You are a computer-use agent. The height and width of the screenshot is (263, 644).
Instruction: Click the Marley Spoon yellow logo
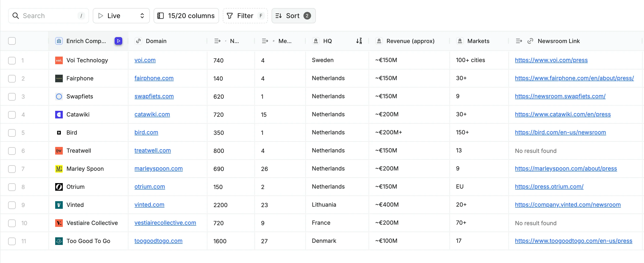coord(59,169)
